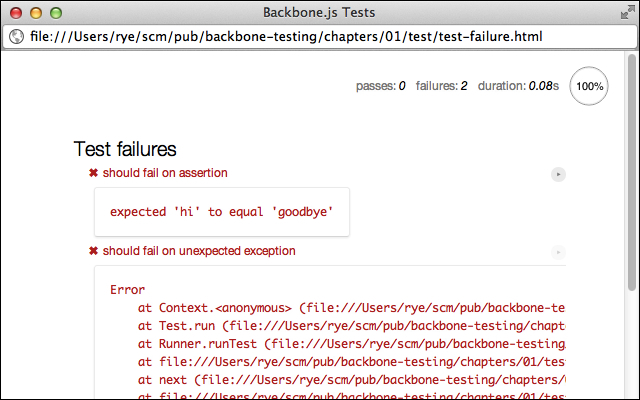
Task: Open the 'Test failures' suite heading
Action: (x=125, y=149)
